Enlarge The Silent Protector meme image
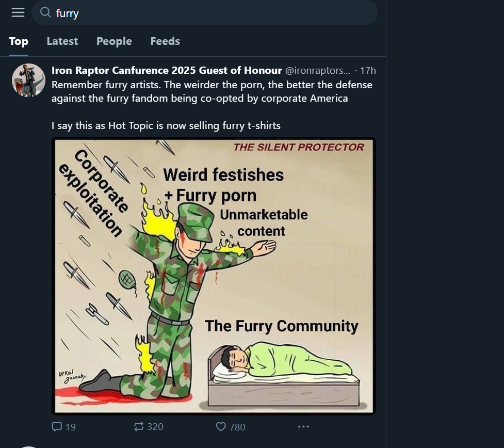Image resolution: width=504 pixels, height=448 pixels. click(214, 276)
